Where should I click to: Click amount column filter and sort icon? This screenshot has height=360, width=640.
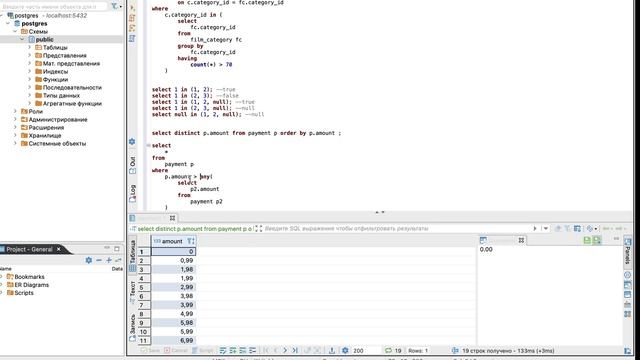(191, 241)
